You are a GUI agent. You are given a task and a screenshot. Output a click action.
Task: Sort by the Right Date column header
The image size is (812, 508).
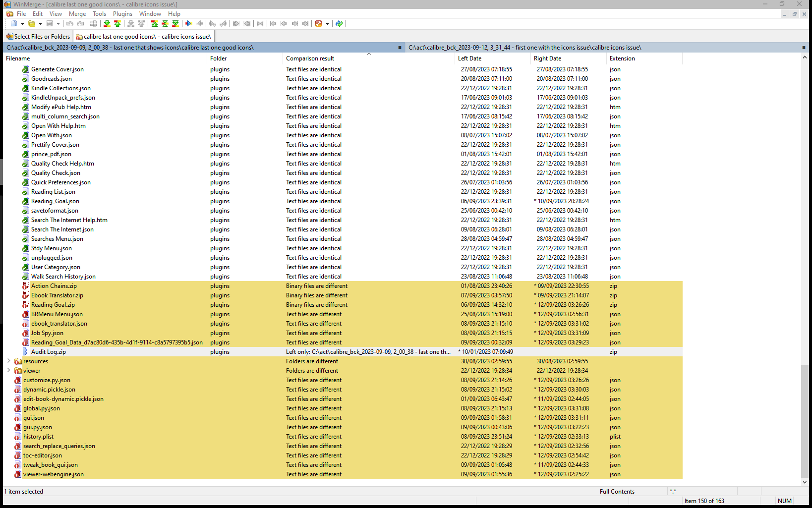pyautogui.click(x=569, y=58)
